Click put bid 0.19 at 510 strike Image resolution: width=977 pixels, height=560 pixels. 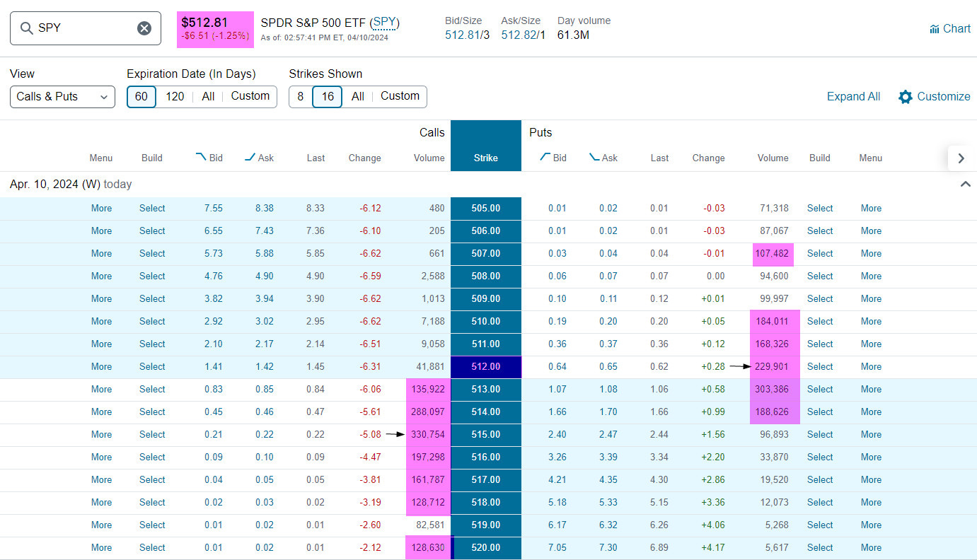[x=556, y=322]
